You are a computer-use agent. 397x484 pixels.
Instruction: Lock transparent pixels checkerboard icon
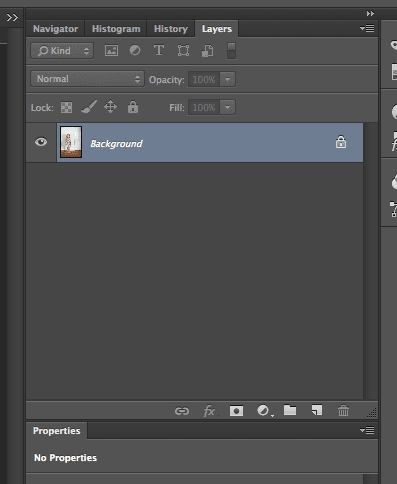[x=66, y=107]
